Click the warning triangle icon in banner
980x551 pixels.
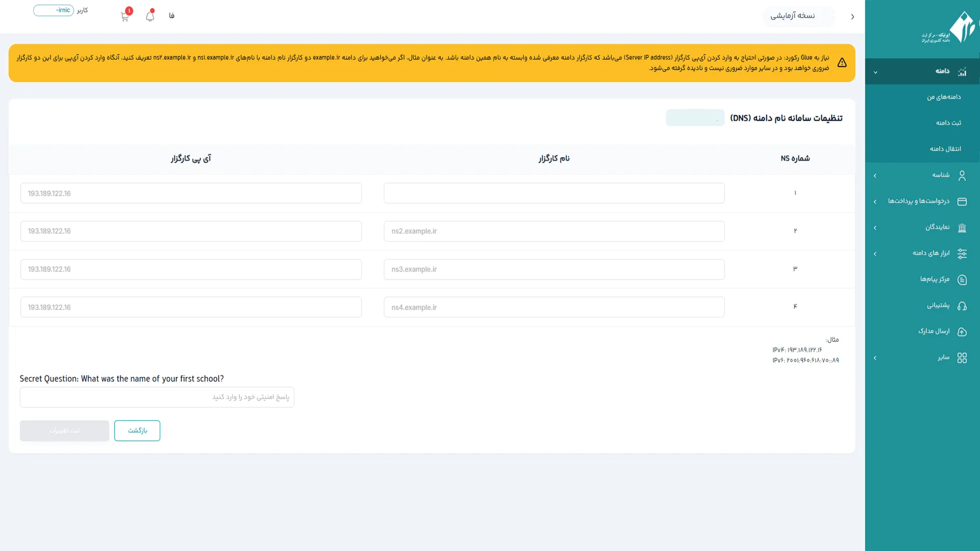click(x=842, y=63)
